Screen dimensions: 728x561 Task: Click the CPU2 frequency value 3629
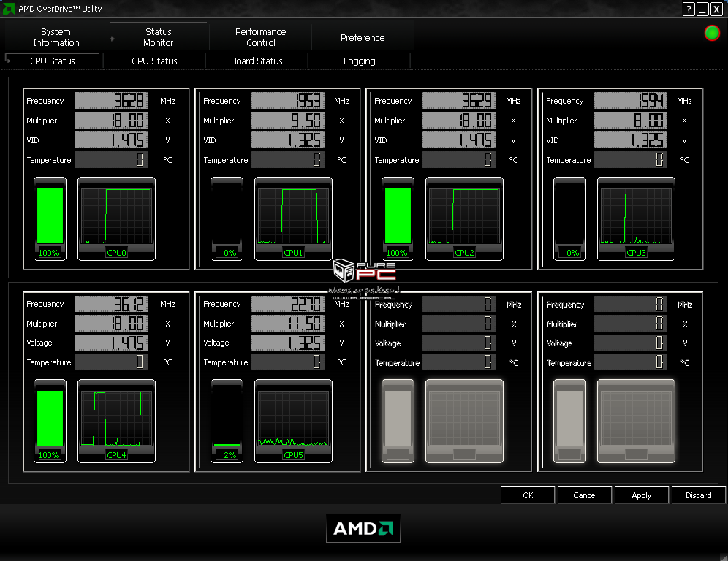click(x=459, y=101)
